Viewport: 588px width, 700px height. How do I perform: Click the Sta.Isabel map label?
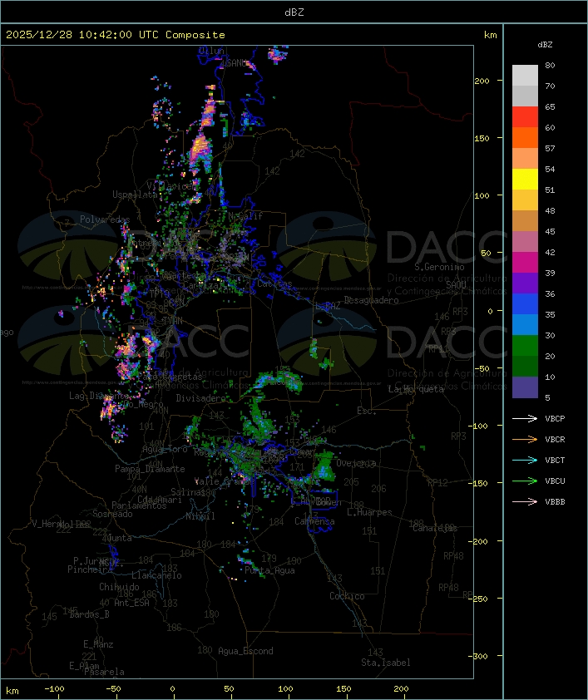(x=386, y=663)
